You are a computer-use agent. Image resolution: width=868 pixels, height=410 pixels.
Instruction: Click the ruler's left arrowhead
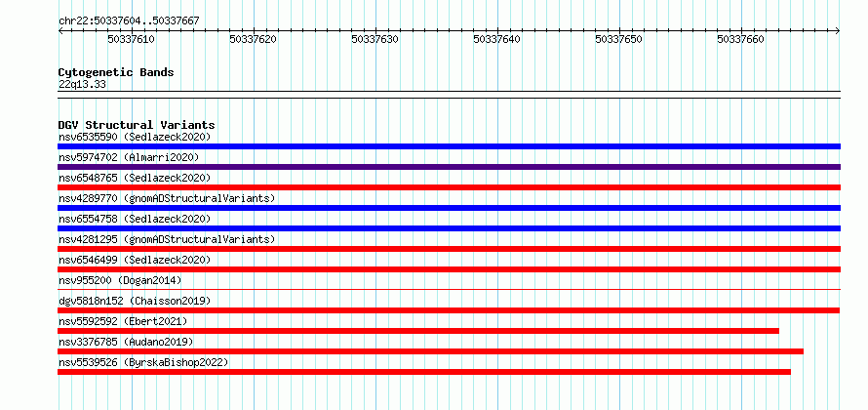click(60, 31)
